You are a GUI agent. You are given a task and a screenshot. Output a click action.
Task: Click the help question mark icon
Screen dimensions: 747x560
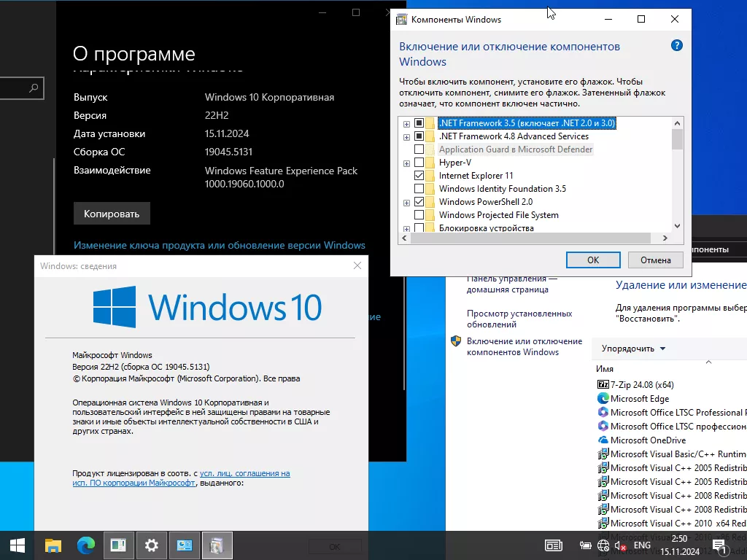click(676, 45)
